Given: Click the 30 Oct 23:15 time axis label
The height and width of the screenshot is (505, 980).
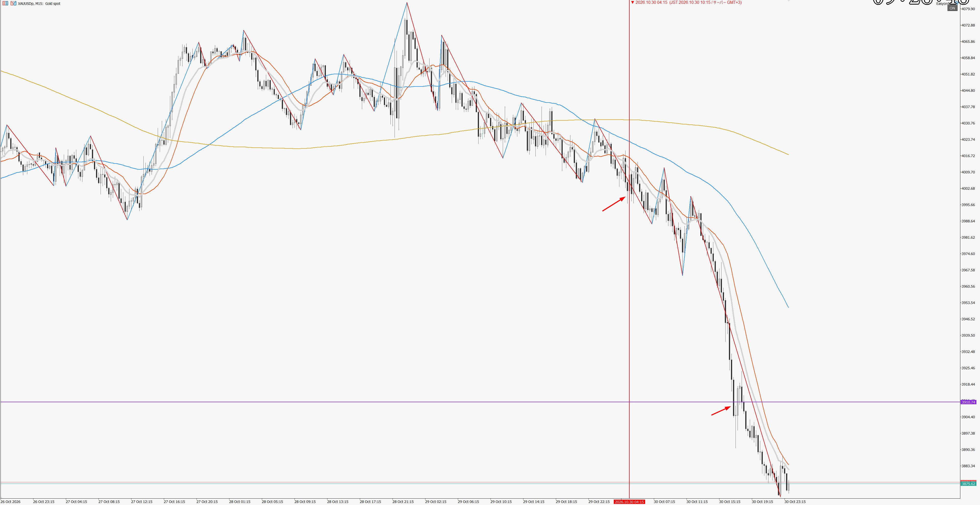Looking at the screenshot, I should coord(795,502).
